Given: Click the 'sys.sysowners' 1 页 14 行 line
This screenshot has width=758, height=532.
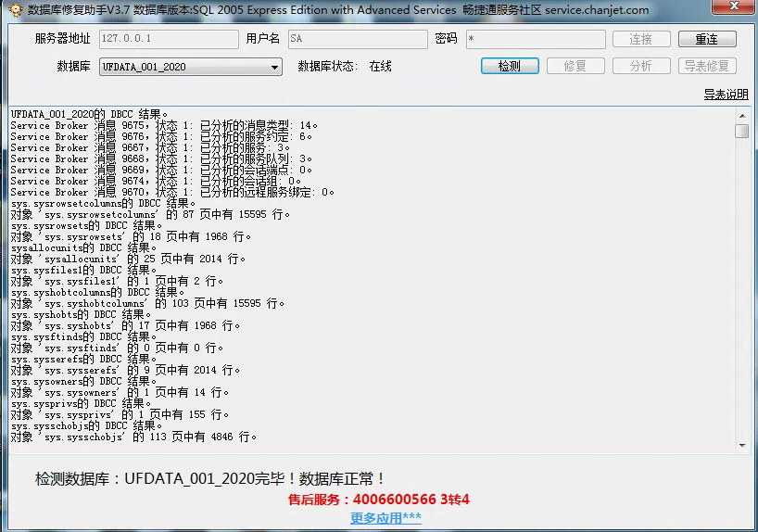Looking at the screenshot, I should coord(120,392).
